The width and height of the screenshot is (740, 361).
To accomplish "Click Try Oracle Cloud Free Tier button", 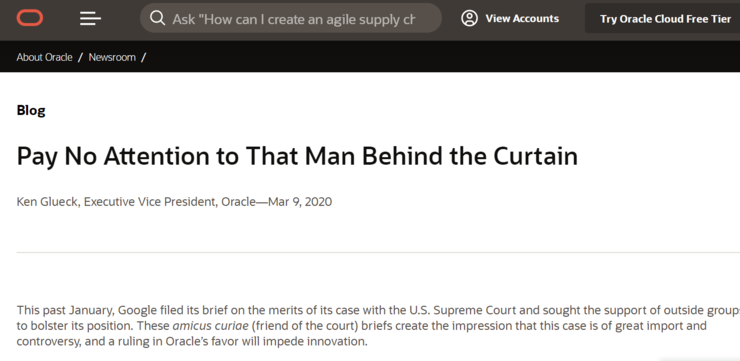I will point(665,19).
